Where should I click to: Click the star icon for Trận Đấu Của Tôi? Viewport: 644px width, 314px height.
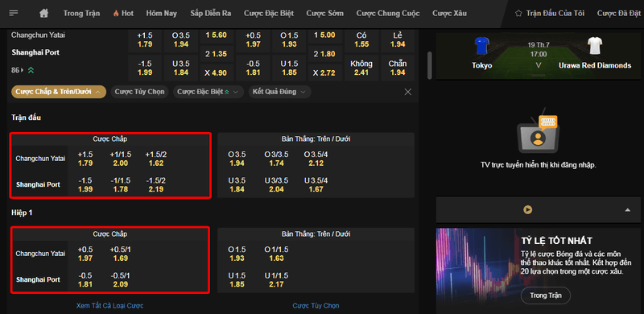[518, 13]
